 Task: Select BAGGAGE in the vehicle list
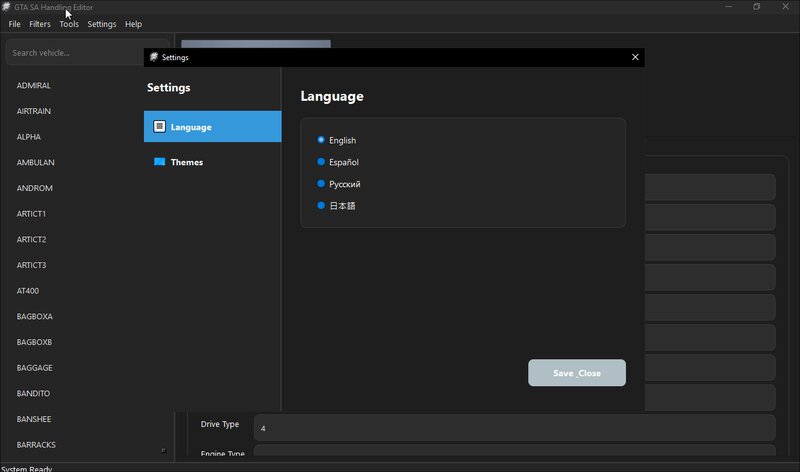pos(35,367)
